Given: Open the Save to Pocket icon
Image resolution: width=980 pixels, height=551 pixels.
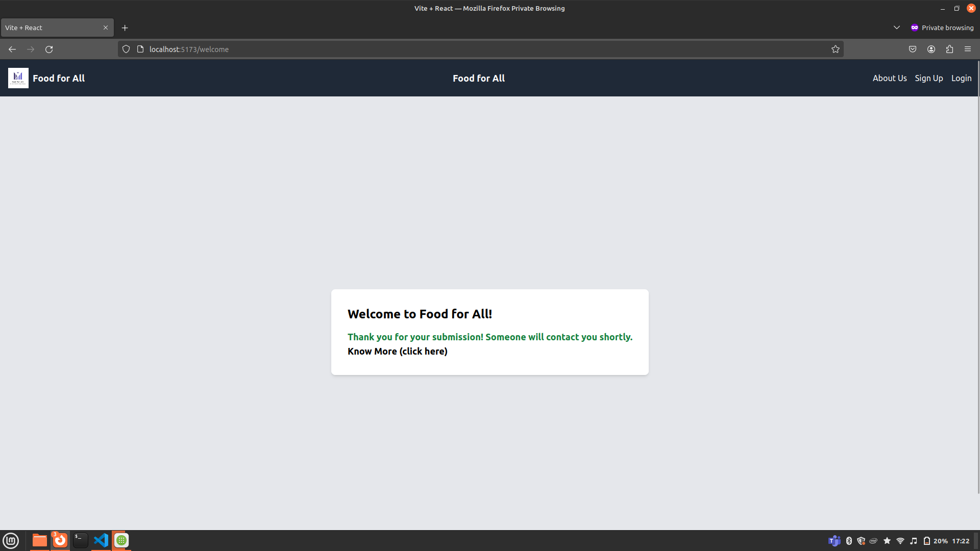Looking at the screenshot, I should tap(913, 49).
